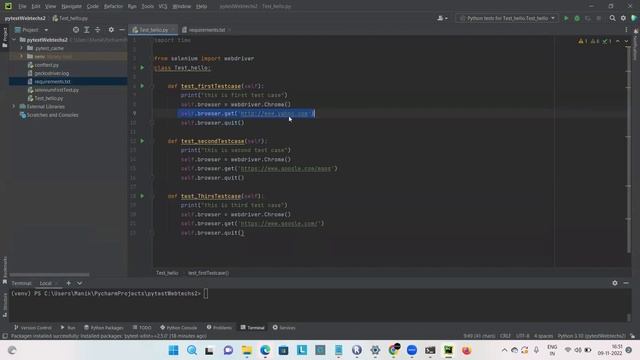Hide the terminal panel with the minus icon

click(x=626, y=283)
